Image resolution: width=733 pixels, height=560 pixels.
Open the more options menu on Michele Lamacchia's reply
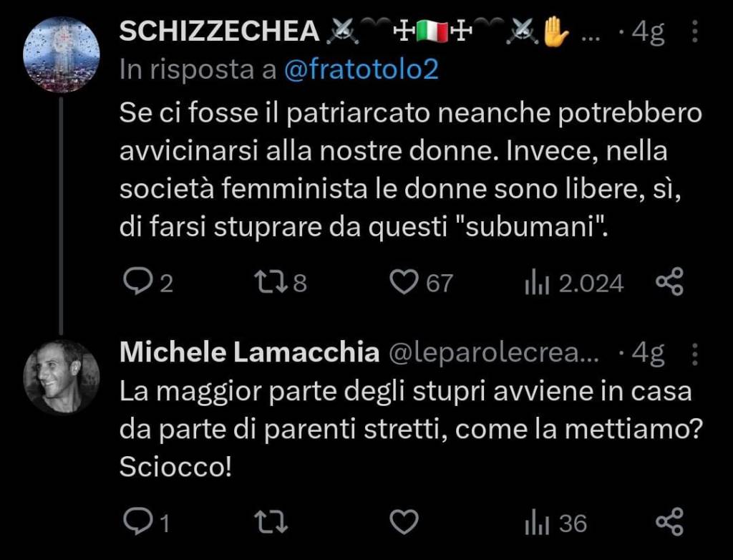tap(694, 352)
